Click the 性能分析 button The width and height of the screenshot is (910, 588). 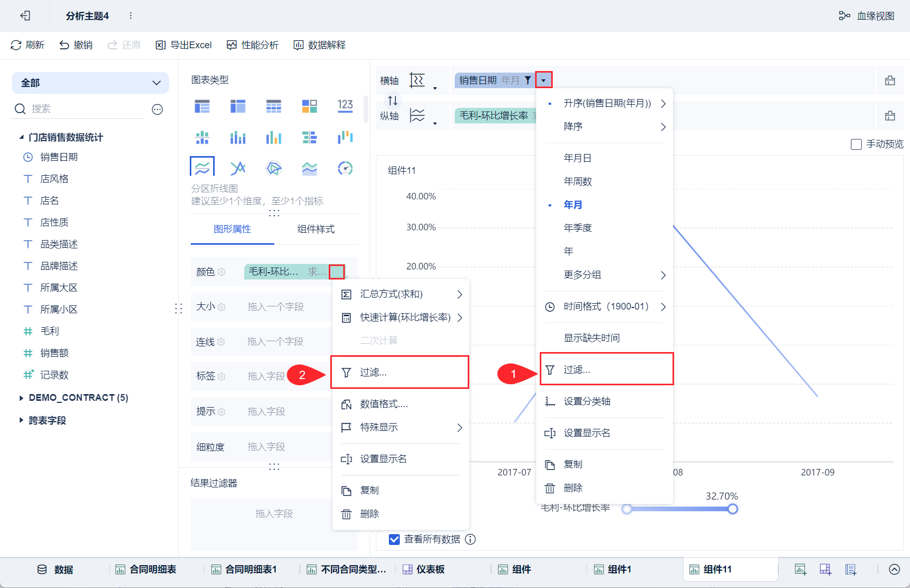(253, 45)
